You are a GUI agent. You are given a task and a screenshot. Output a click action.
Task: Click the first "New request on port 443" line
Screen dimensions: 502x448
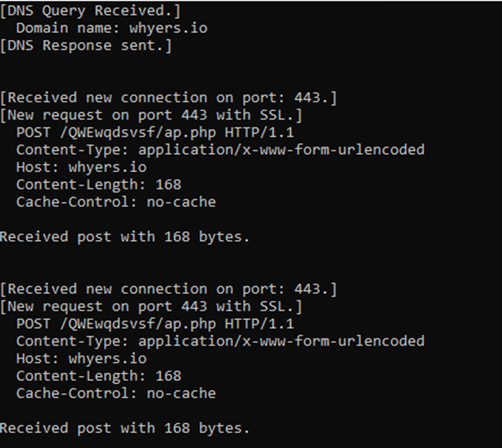tap(151, 115)
